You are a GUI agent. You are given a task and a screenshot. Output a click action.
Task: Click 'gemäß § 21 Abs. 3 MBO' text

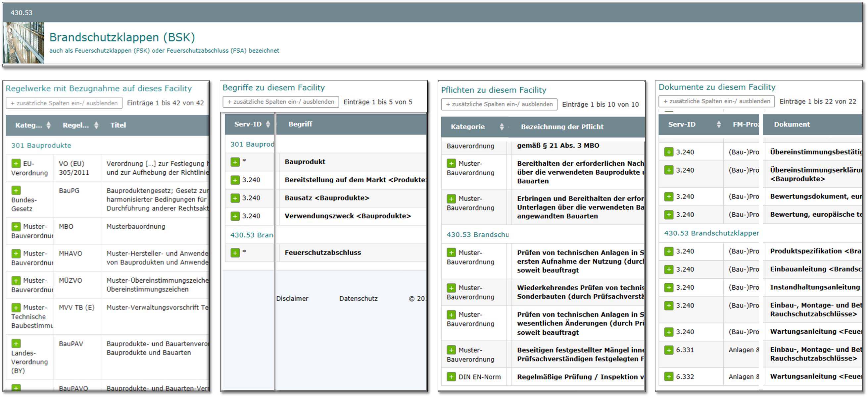tap(558, 146)
